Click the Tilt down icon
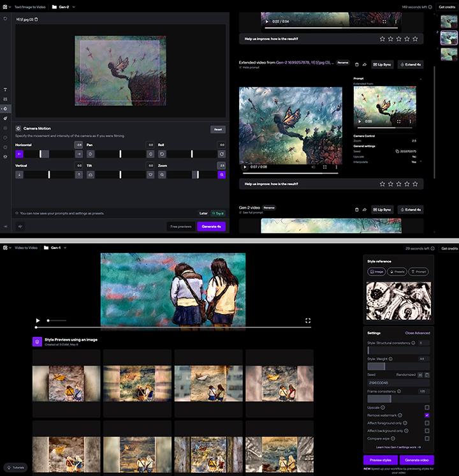The height and width of the screenshot is (476, 459). tap(150, 175)
